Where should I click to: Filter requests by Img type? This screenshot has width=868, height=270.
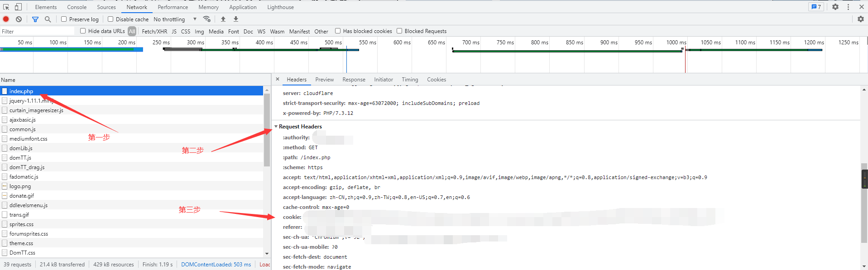pyautogui.click(x=199, y=31)
